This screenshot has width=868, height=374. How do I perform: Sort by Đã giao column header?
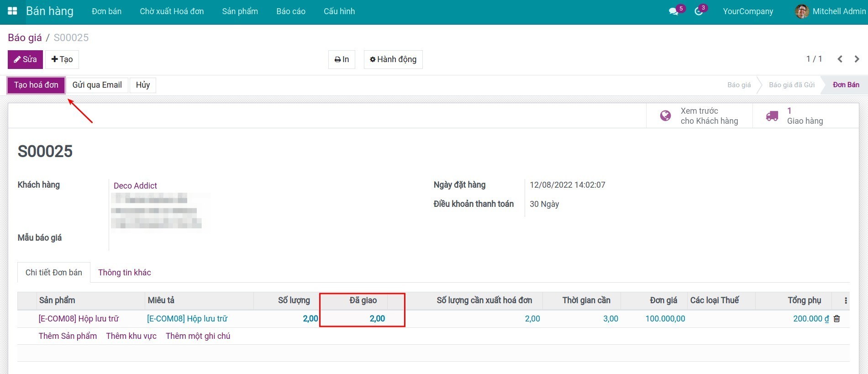coord(354,300)
